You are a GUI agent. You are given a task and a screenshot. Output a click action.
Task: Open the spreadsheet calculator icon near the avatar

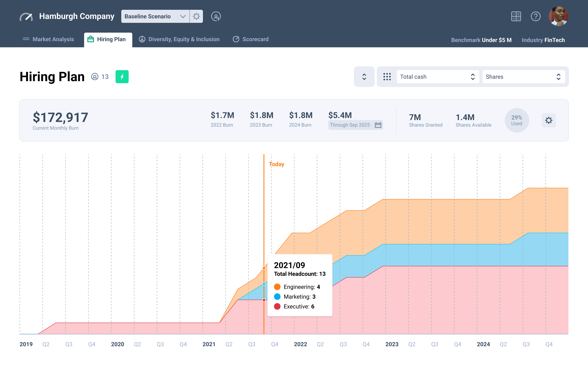516,16
